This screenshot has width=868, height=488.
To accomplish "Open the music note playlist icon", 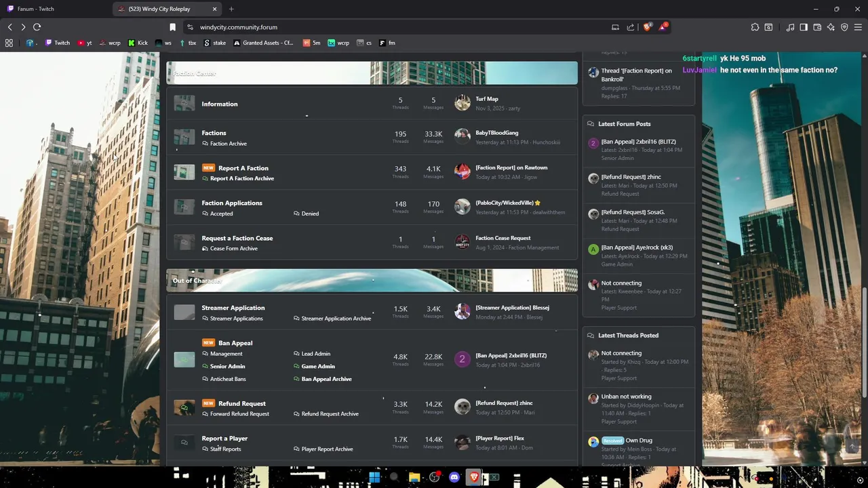I will click(790, 27).
